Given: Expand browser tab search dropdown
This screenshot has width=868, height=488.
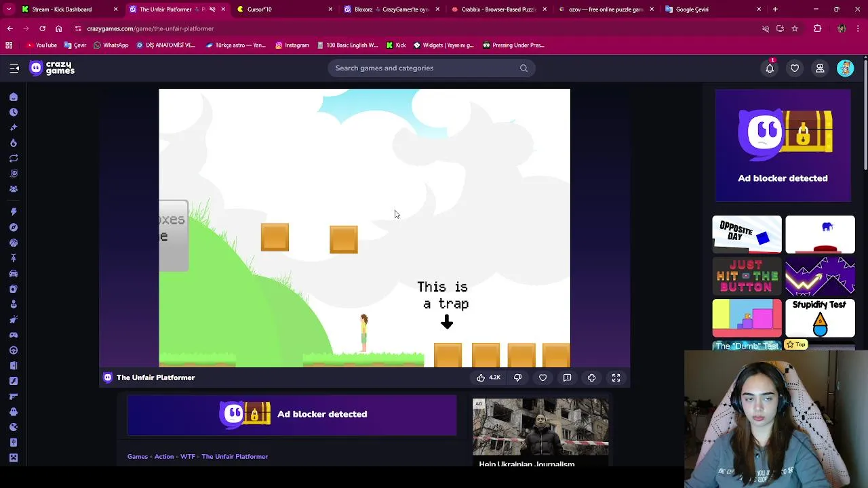Looking at the screenshot, I should (x=9, y=9).
